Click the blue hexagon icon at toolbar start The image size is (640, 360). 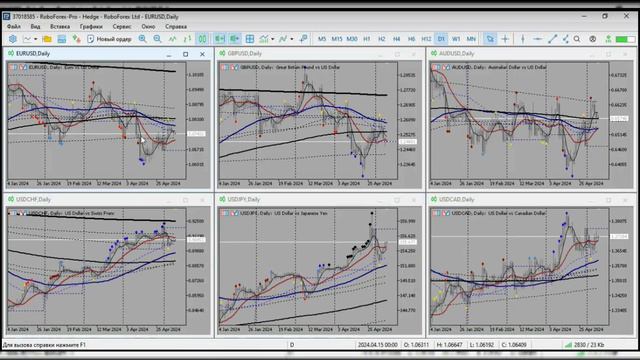click(13, 39)
